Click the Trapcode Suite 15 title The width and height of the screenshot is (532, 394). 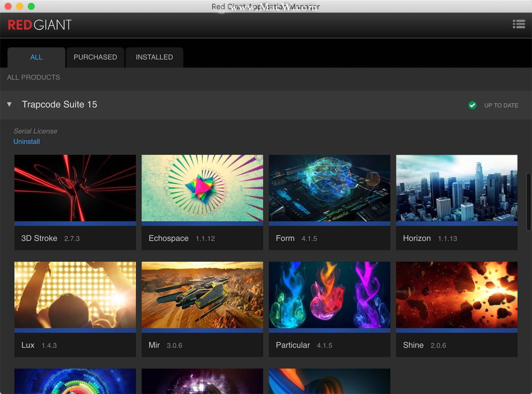pyautogui.click(x=60, y=104)
